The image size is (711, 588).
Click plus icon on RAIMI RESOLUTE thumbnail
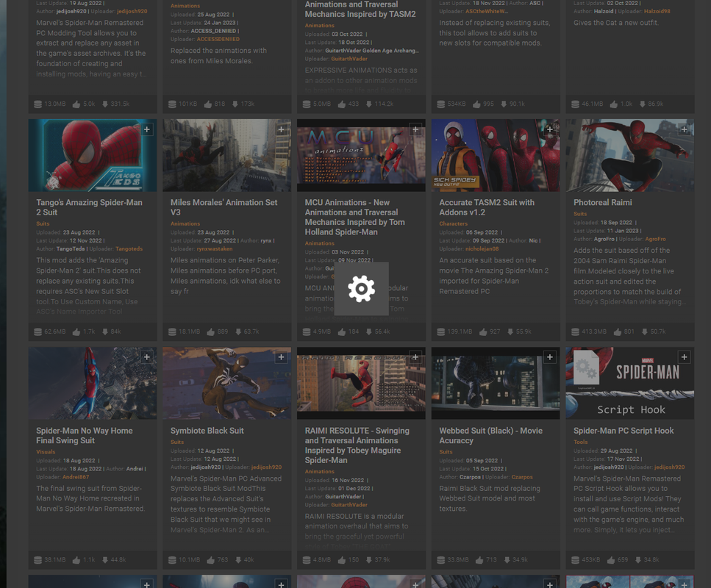pyautogui.click(x=415, y=357)
